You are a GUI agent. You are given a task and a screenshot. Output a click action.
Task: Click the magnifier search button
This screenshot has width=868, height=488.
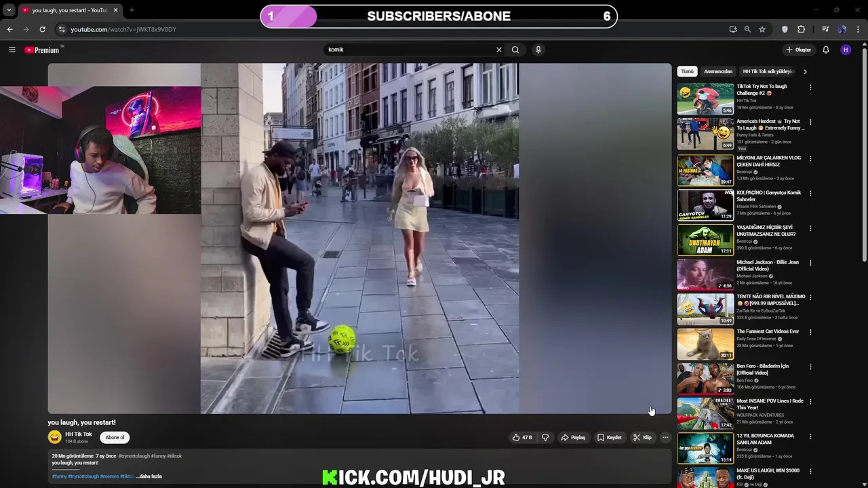pos(515,49)
